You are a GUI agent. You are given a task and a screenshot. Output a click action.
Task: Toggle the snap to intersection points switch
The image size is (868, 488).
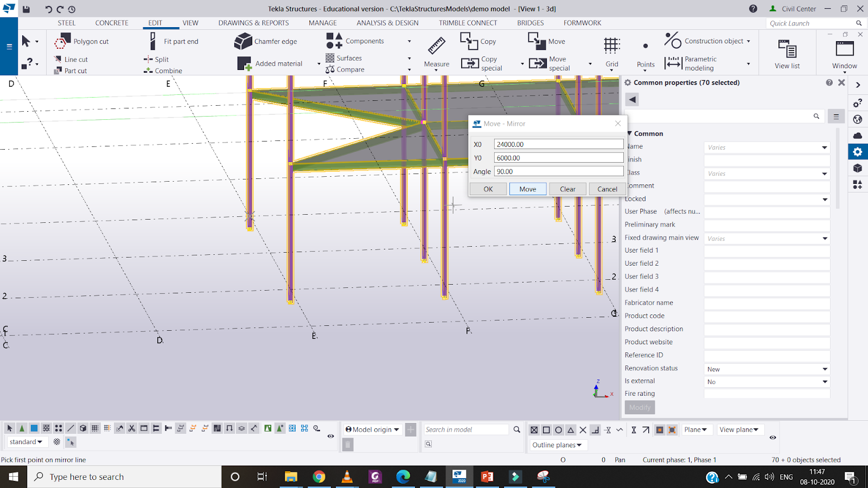(583, 430)
